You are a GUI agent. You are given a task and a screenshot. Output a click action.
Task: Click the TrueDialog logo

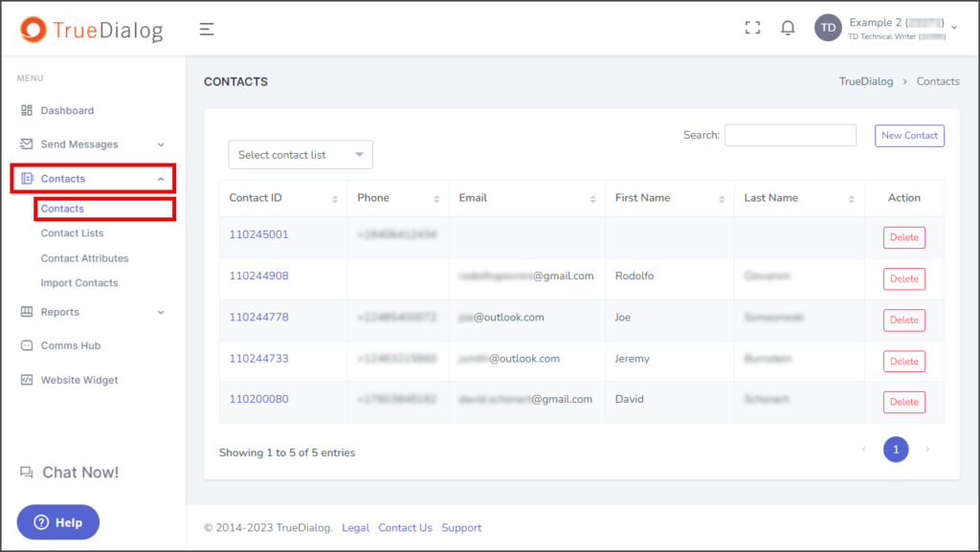pyautogui.click(x=92, y=30)
